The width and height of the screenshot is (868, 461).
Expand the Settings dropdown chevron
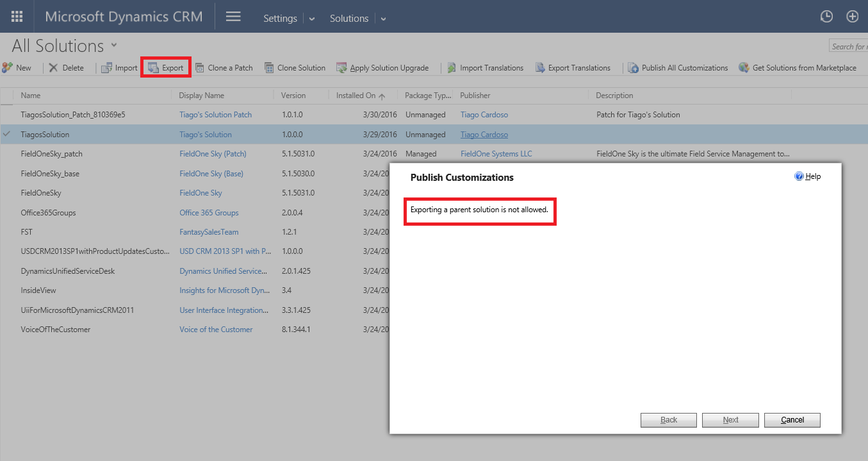tap(312, 19)
